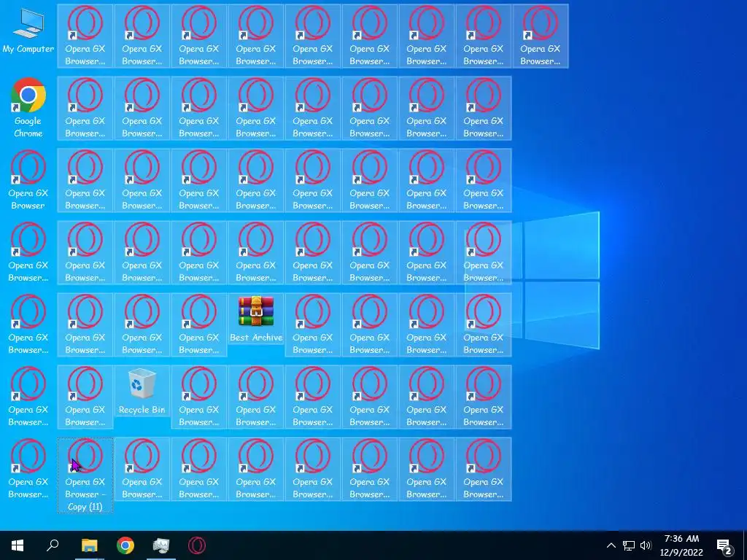Select the Google Chrome desktop shortcut
The height and width of the screenshot is (560, 747).
coord(28,108)
